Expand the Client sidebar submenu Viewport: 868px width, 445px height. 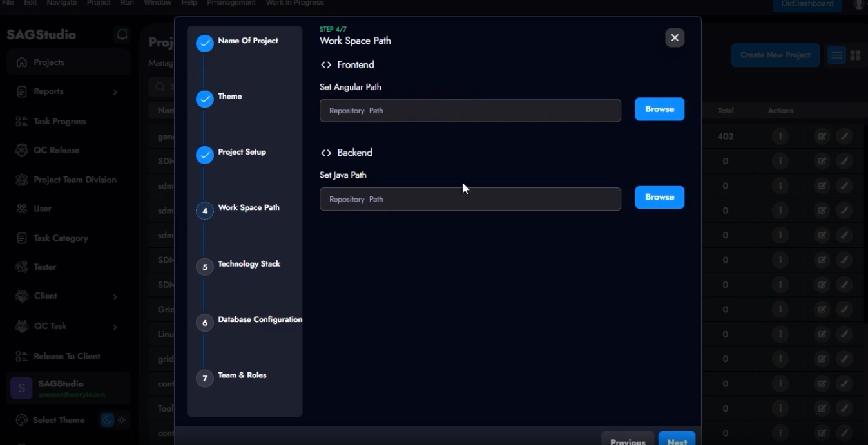(115, 297)
